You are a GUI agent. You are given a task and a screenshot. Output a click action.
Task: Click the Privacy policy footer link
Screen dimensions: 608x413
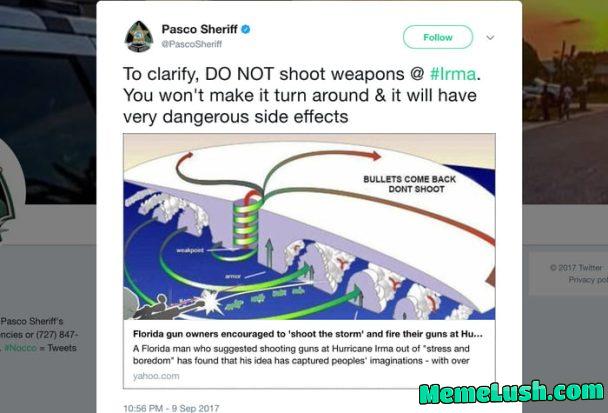tap(588, 280)
